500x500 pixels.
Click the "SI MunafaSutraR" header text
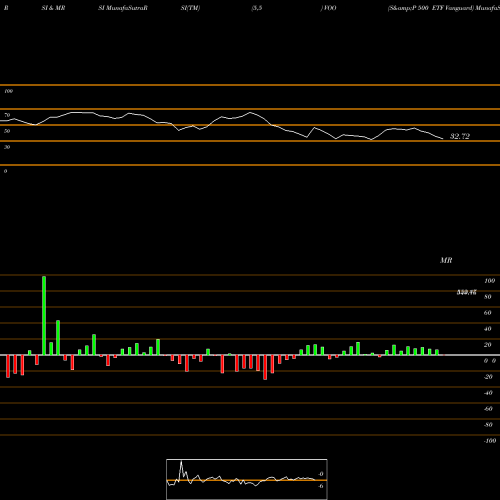[123, 8]
